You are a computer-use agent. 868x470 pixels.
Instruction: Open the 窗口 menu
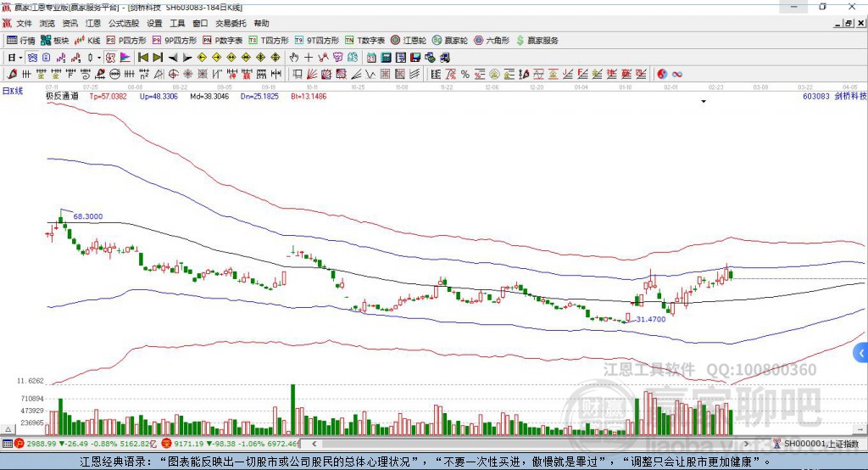point(200,23)
